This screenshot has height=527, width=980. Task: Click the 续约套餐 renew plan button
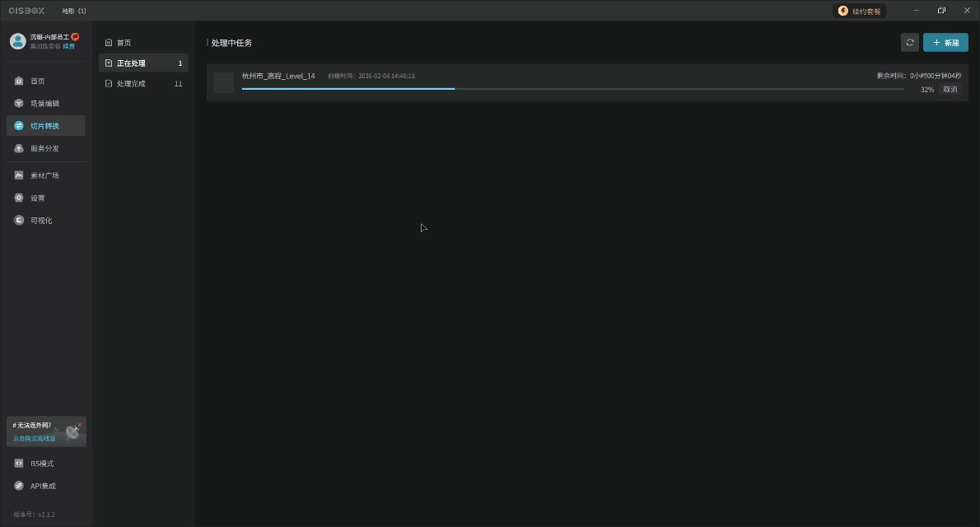point(860,12)
